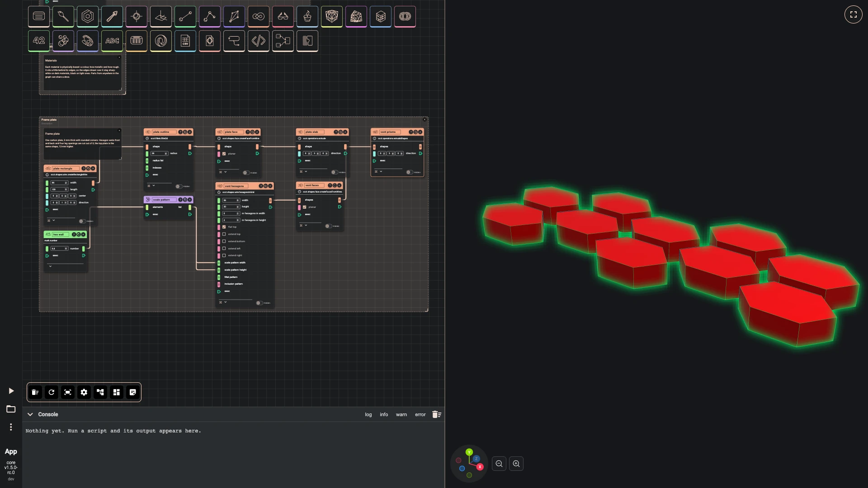The width and height of the screenshot is (868, 488).
Task: Click the number input in hex wall
Action: (59, 249)
